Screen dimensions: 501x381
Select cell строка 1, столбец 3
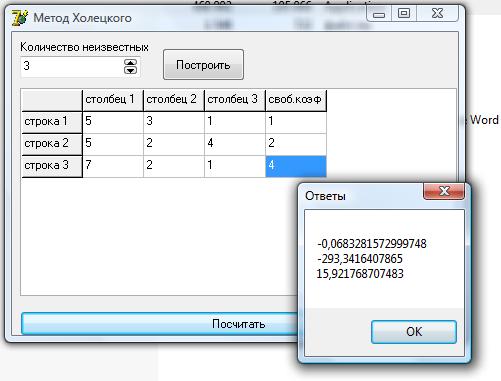[x=235, y=122]
